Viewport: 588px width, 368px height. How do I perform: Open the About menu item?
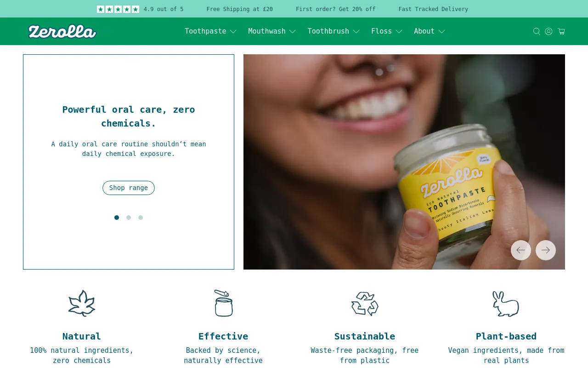430,31
